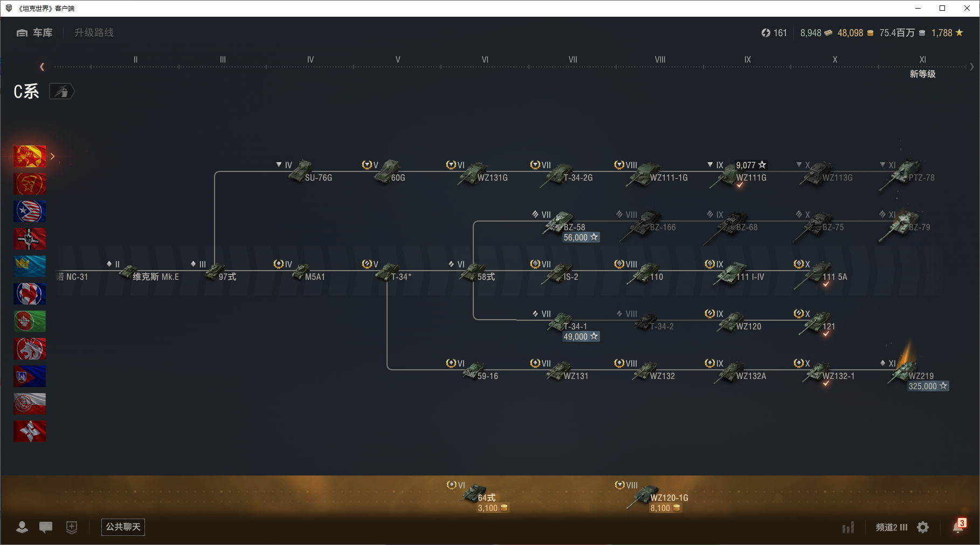Open the WZ131G tank node
This screenshot has width=980, height=545.
(x=477, y=173)
